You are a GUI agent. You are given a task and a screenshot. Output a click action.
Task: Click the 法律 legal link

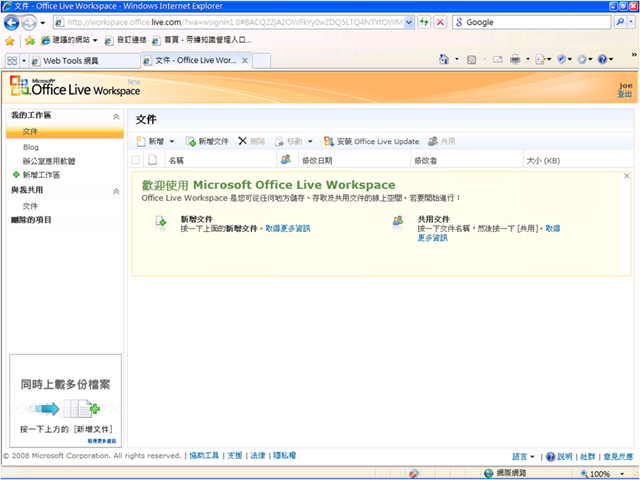(258, 456)
